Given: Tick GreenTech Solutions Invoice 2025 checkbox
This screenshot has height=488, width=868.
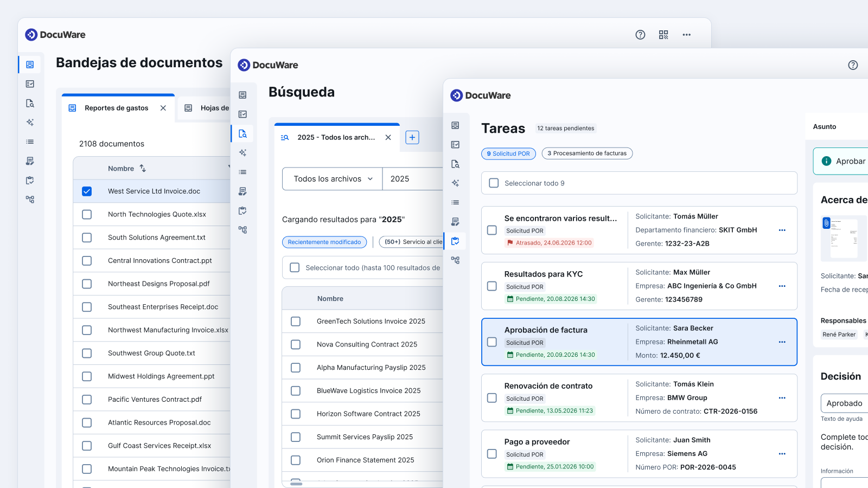Looking at the screenshot, I should click(296, 322).
